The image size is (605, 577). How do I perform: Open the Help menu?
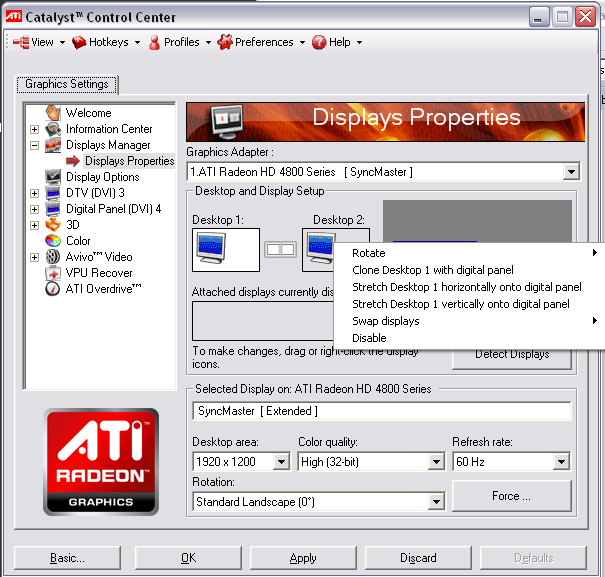[x=337, y=42]
